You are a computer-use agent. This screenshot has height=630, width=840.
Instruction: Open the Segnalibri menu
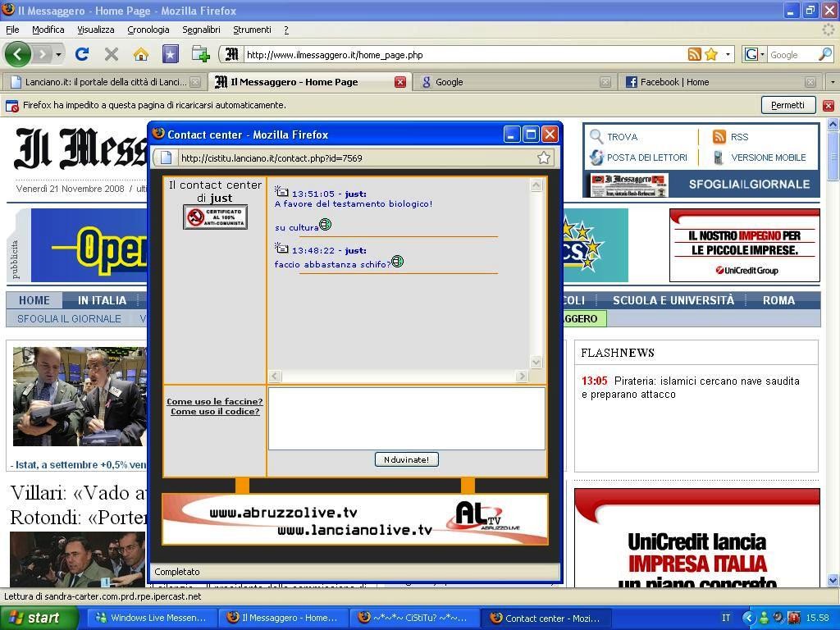[x=202, y=30]
